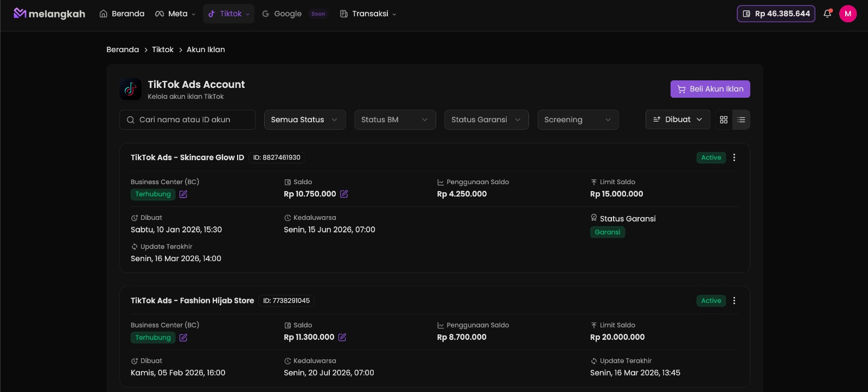Image resolution: width=868 pixels, height=392 pixels.
Task: Click the title TikTok Ads - Skincare Glow ID
Action: [187, 157]
